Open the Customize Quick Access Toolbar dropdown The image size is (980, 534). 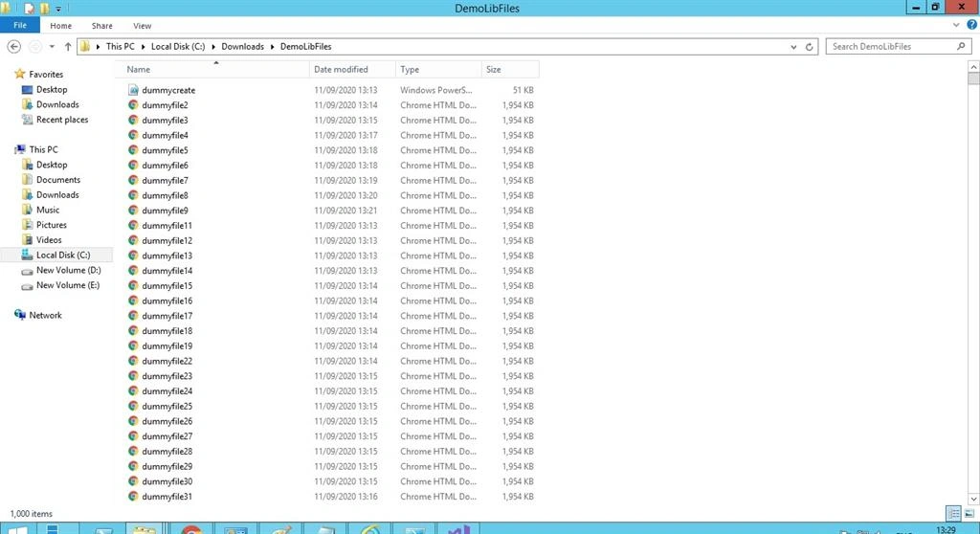point(58,9)
